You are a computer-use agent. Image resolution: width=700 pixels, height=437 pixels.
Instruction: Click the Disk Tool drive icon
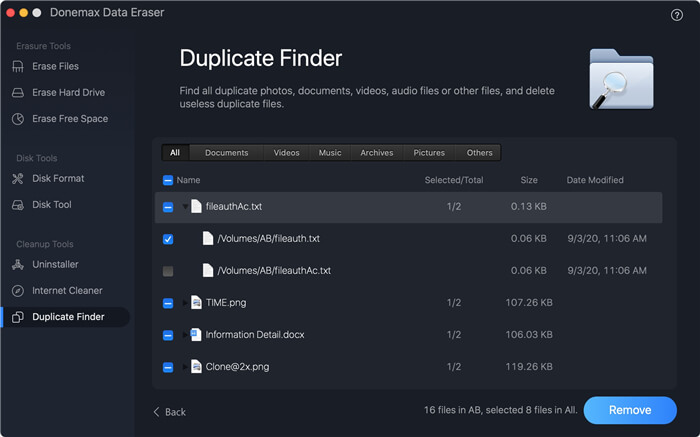click(18, 205)
